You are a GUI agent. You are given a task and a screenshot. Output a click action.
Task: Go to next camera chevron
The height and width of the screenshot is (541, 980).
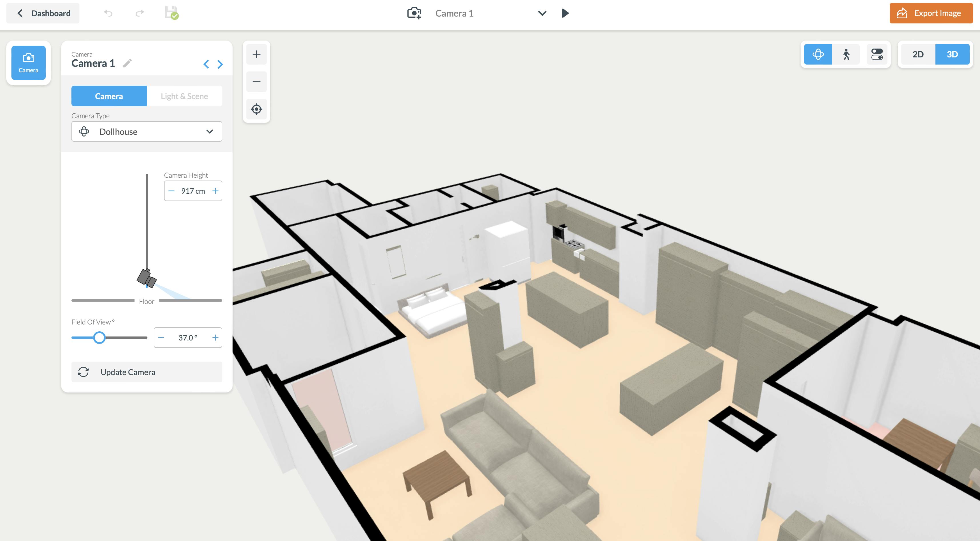pyautogui.click(x=220, y=64)
